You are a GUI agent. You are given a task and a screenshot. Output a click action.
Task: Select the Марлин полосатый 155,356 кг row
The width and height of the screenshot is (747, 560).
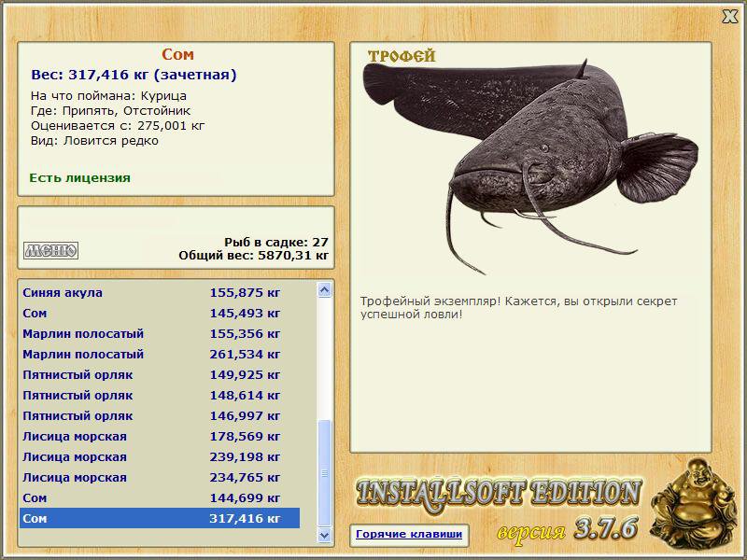pyautogui.click(x=160, y=333)
